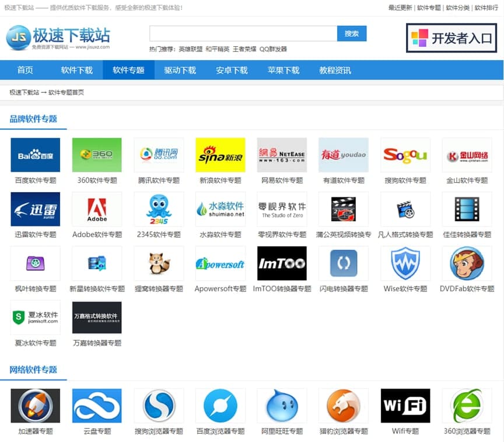Open the 软件专题 top header link
This screenshot has width=504, height=442.
[x=429, y=8]
